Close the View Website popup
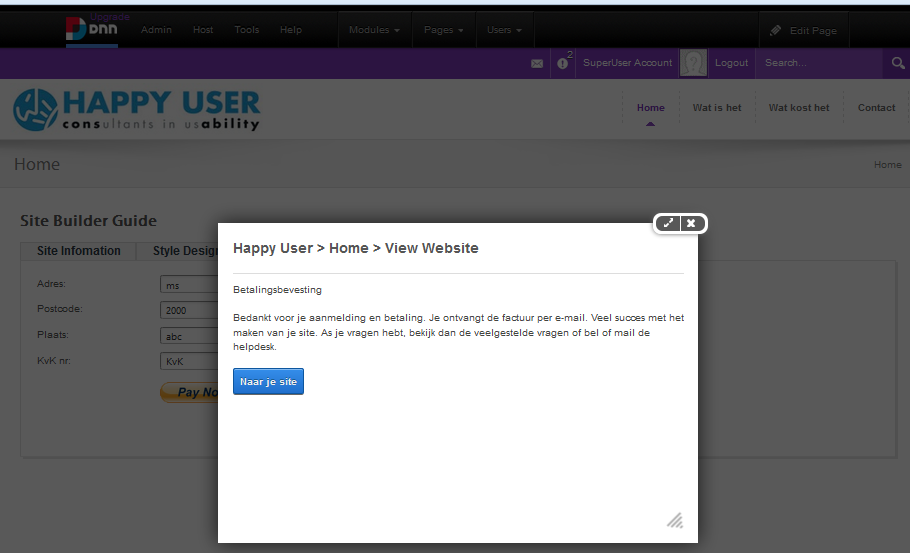The height and width of the screenshot is (553, 910). click(691, 223)
